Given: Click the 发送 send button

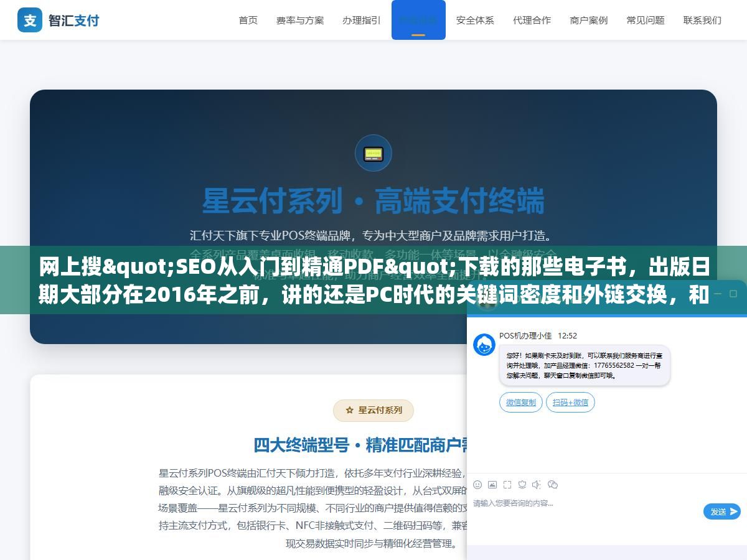Looking at the screenshot, I should click(722, 511).
